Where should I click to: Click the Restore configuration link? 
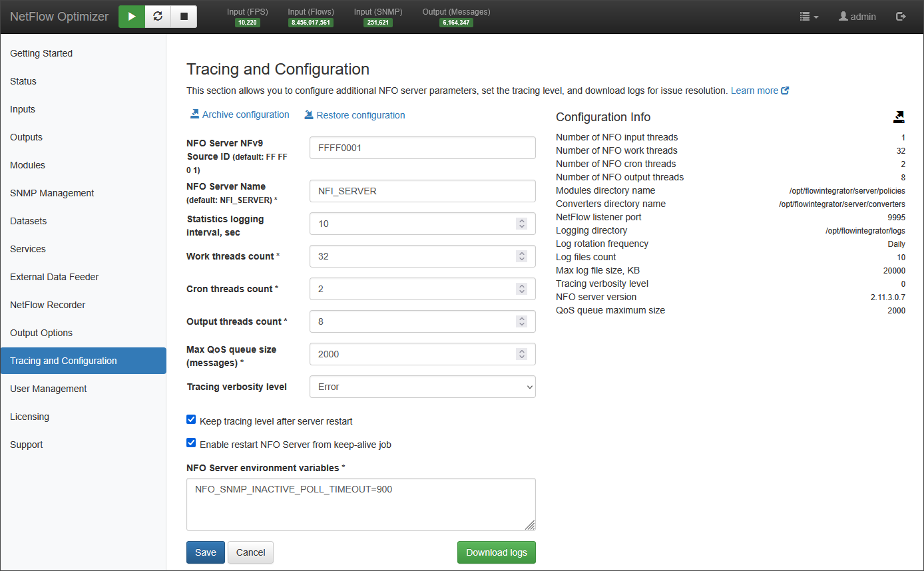tap(355, 115)
